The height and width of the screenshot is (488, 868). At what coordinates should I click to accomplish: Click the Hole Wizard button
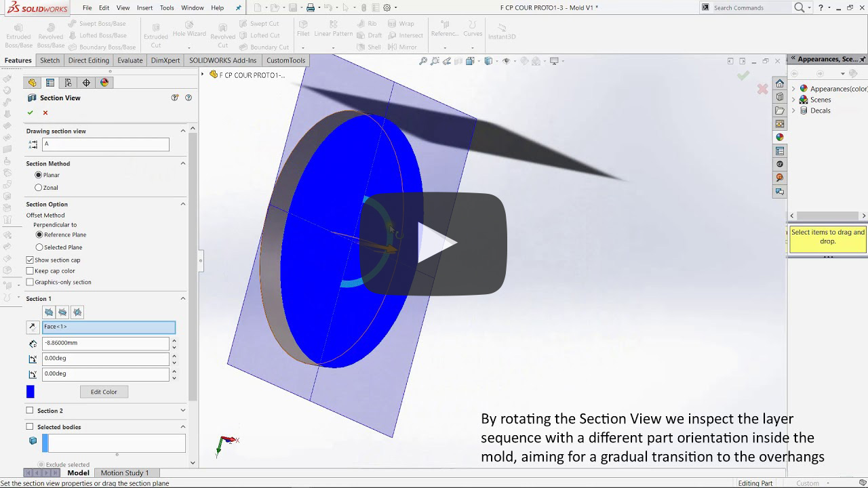189,28
